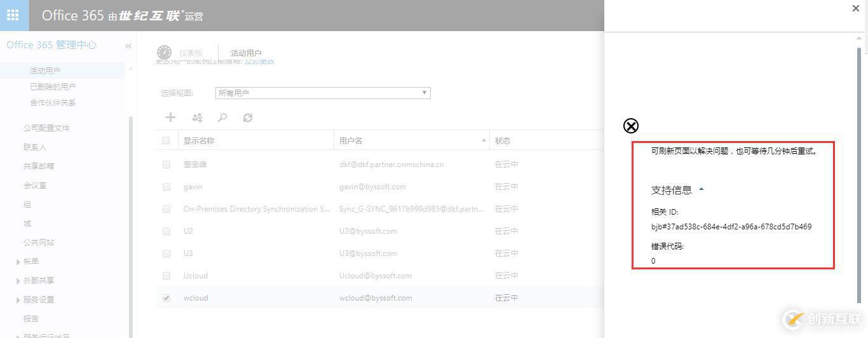868x338 pixels.
Task: Open user 查奎峰 display name
Action: 195,165
